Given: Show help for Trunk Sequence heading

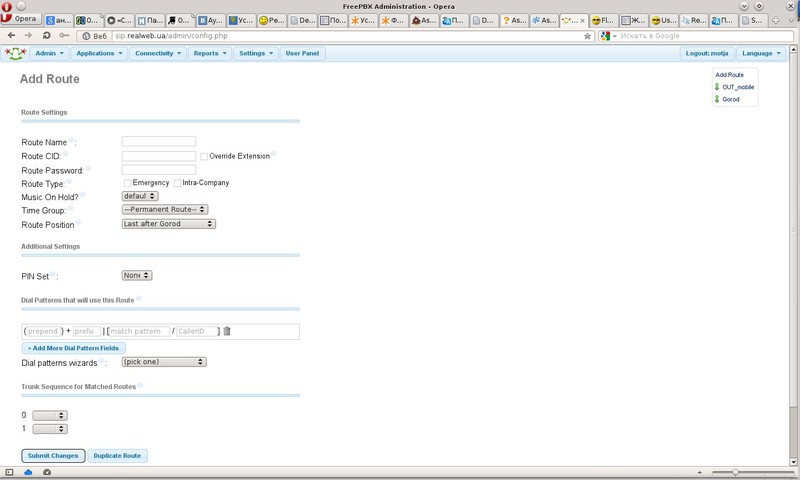Looking at the screenshot, I should (140, 385).
